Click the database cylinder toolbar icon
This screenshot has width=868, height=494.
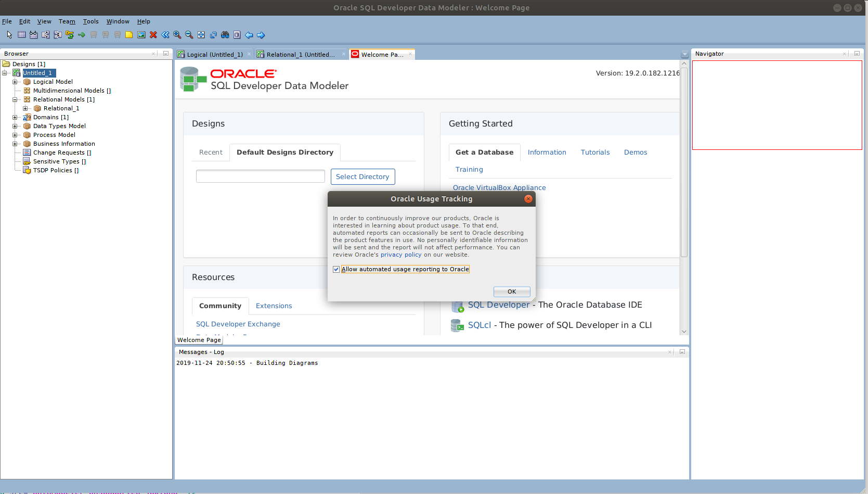click(237, 35)
